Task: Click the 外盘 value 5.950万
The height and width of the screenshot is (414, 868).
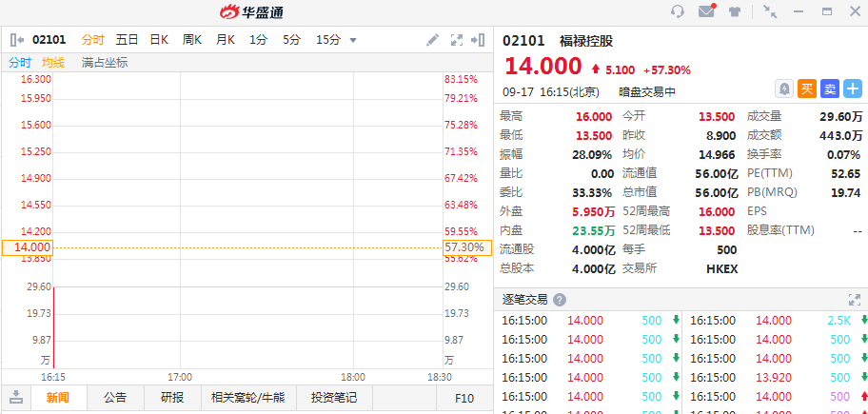Action: (x=594, y=211)
